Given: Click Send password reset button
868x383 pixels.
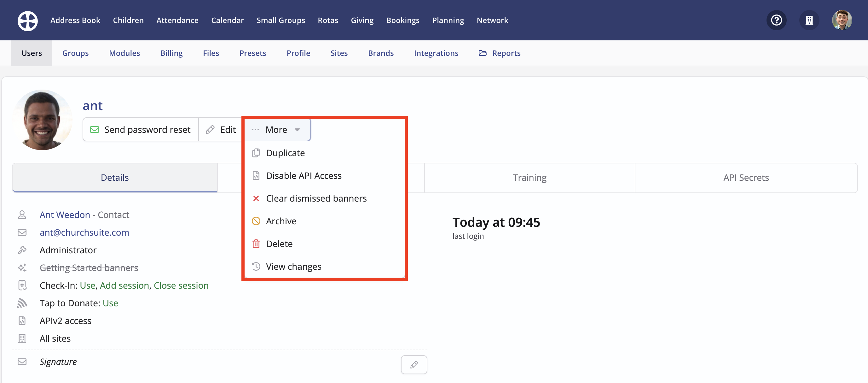Looking at the screenshot, I should (141, 129).
